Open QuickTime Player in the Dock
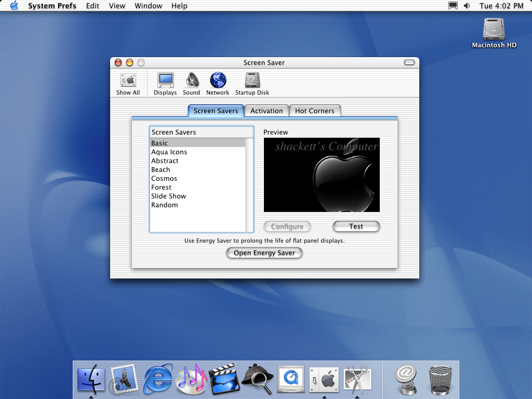This screenshot has width=532, height=399. point(290,379)
